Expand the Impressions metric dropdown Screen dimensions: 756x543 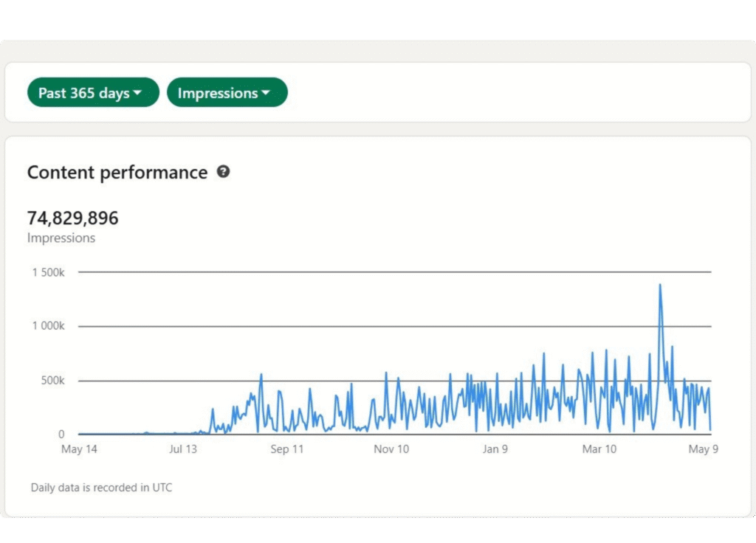point(227,93)
